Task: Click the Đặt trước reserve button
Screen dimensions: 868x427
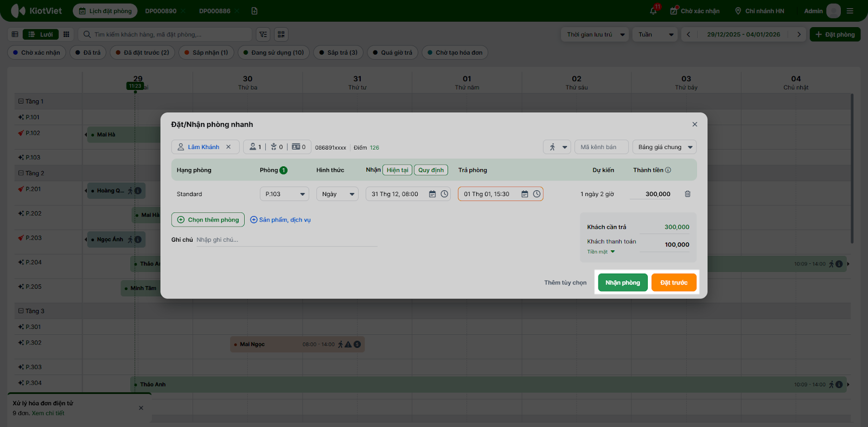Action: (x=673, y=283)
